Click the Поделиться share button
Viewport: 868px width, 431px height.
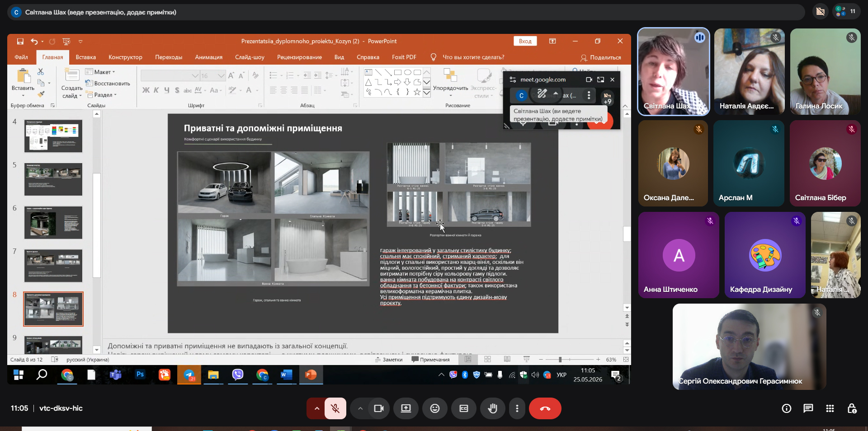(x=601, y=57)
